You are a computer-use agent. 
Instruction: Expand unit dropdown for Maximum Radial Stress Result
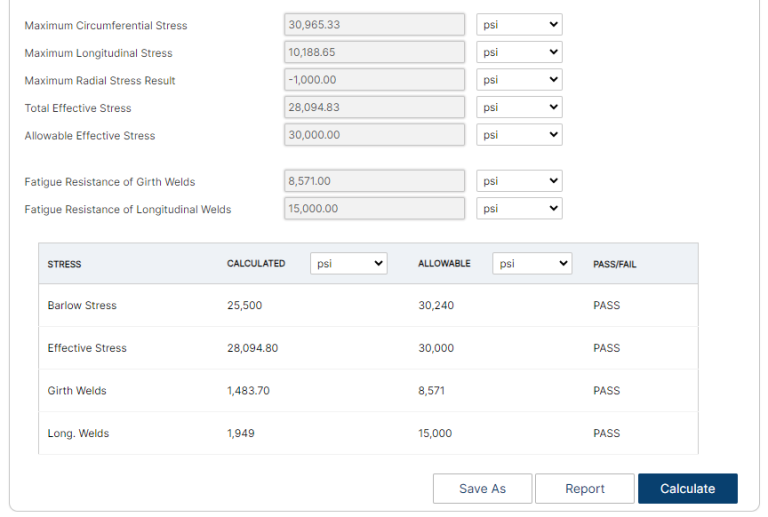518,80
